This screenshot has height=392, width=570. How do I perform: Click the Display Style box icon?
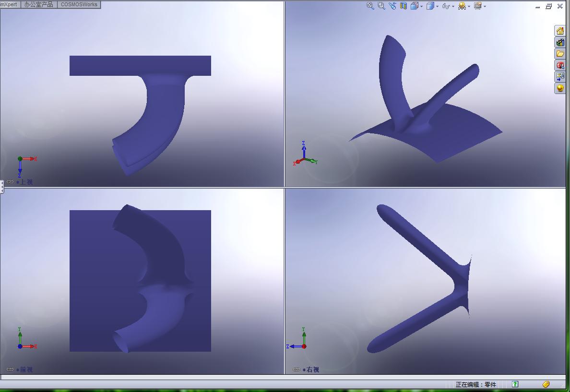[430, 6]
